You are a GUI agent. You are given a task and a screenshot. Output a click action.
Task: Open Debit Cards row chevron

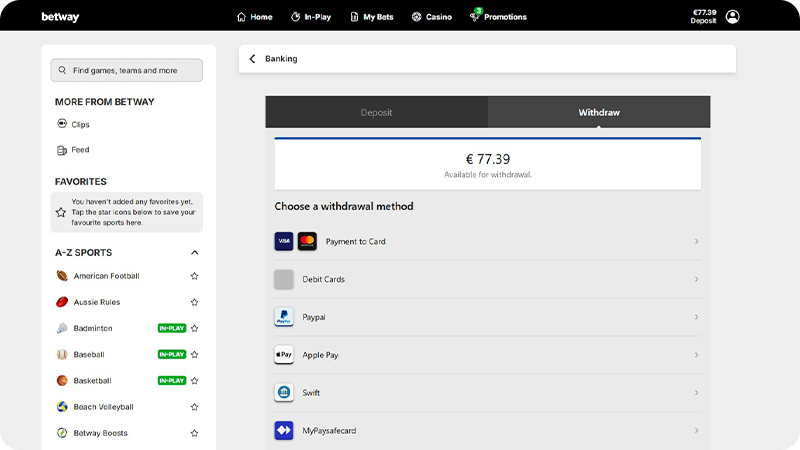696,279
